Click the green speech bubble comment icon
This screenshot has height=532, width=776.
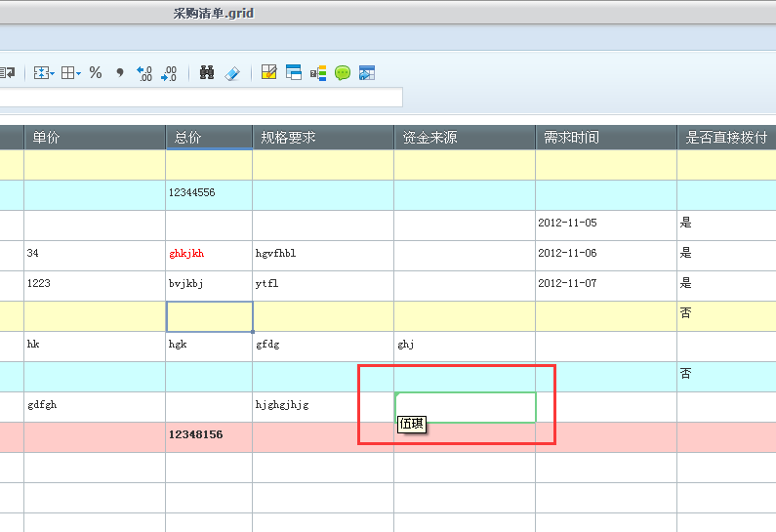click(x=343, y=73)
